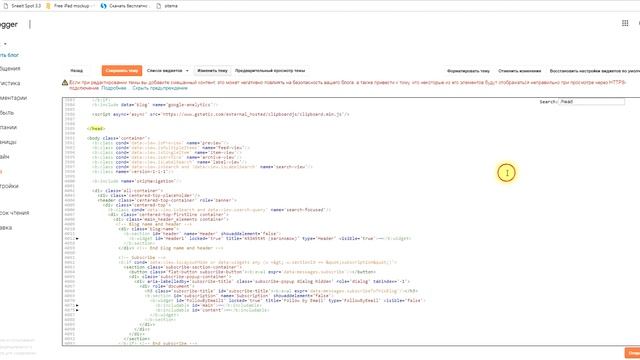Open the sitema bookmark

167,6
